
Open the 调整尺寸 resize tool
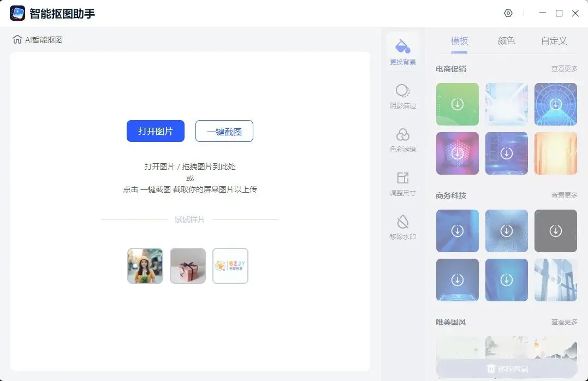[403, 184]
